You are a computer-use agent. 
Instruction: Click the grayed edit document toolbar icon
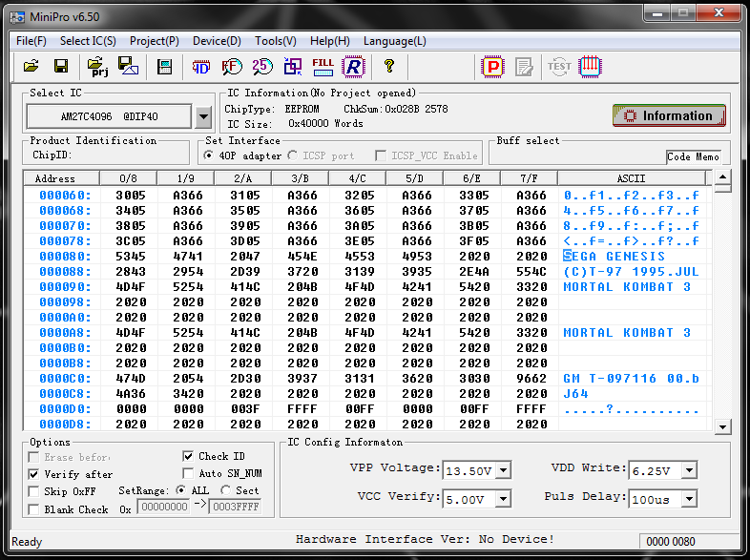click(x=524, y=67)
